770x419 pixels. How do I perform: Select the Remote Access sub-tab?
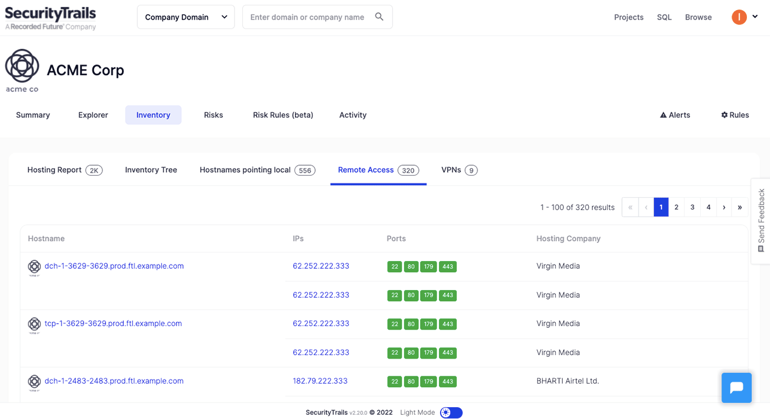point(378,170)
